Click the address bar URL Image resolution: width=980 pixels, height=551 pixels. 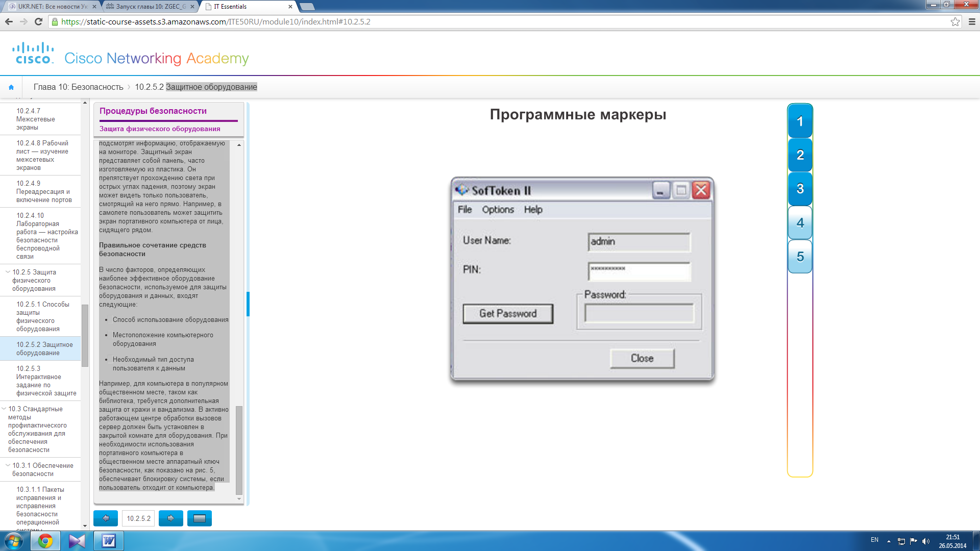click(216, 21)
